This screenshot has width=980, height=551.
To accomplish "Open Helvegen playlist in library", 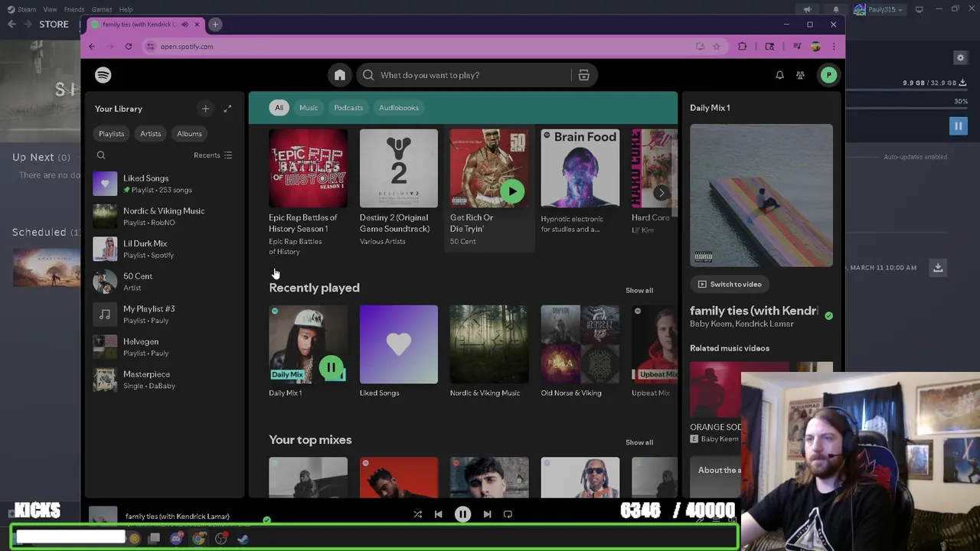I will (x=165, y=347).
